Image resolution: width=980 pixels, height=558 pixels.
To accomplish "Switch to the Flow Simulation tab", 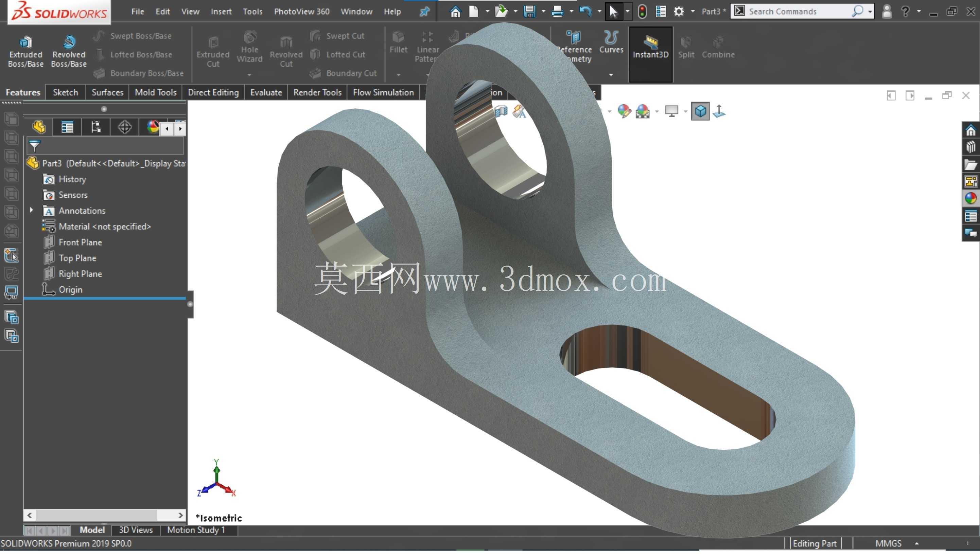I will coord(383,92).
